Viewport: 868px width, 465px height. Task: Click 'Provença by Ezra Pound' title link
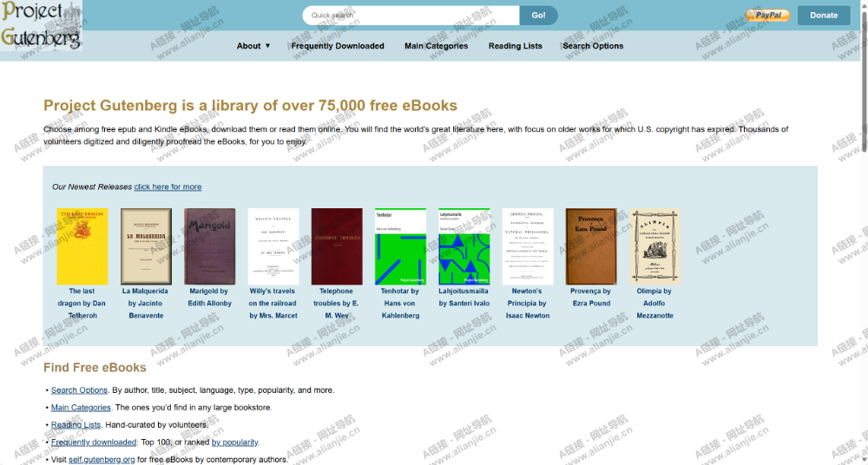(x=590, y=298)
